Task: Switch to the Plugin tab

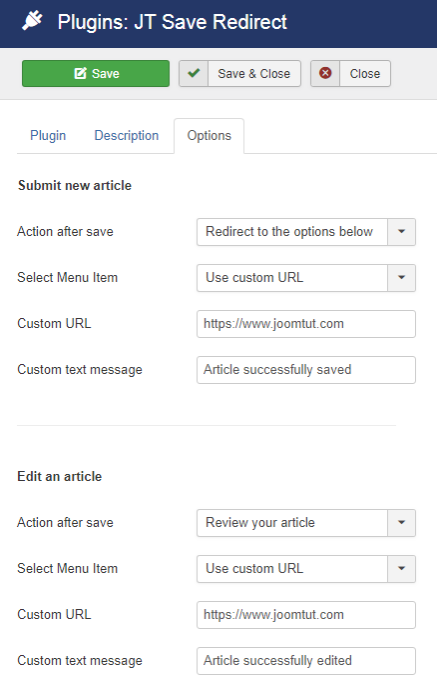Action: coord(48,136)
